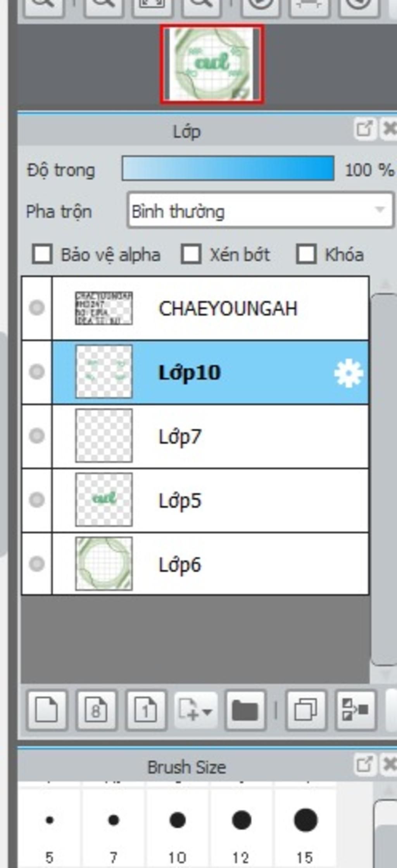Select the Lớp5 layer

[211, 500]
